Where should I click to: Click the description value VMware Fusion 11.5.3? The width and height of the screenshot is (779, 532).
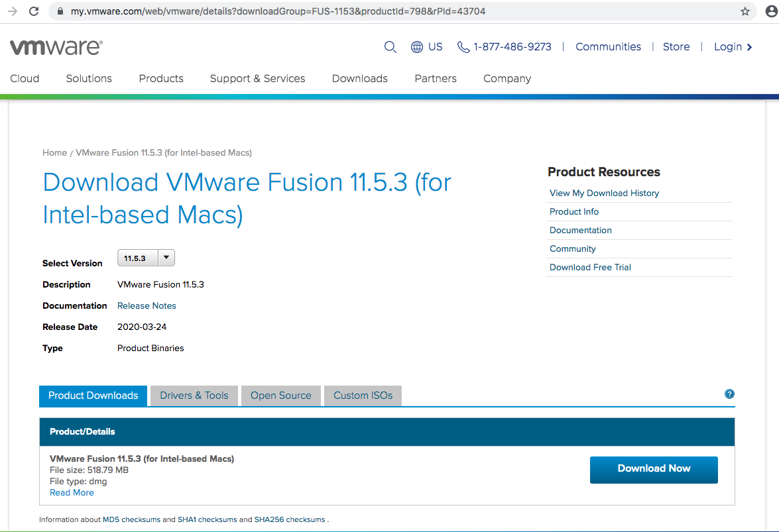coord(160,285)
